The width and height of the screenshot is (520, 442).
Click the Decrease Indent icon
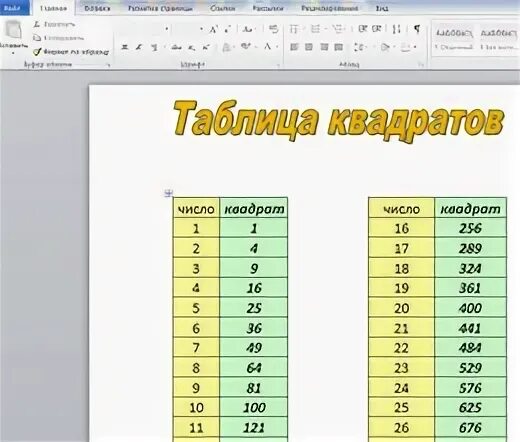point(362,29)
